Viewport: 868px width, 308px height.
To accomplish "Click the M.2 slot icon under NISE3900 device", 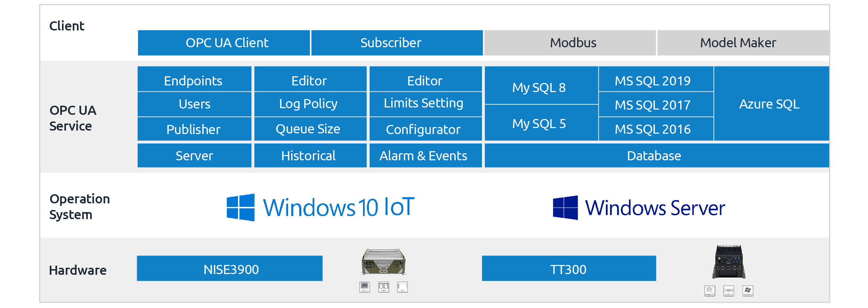I will (x=402, y=287).
